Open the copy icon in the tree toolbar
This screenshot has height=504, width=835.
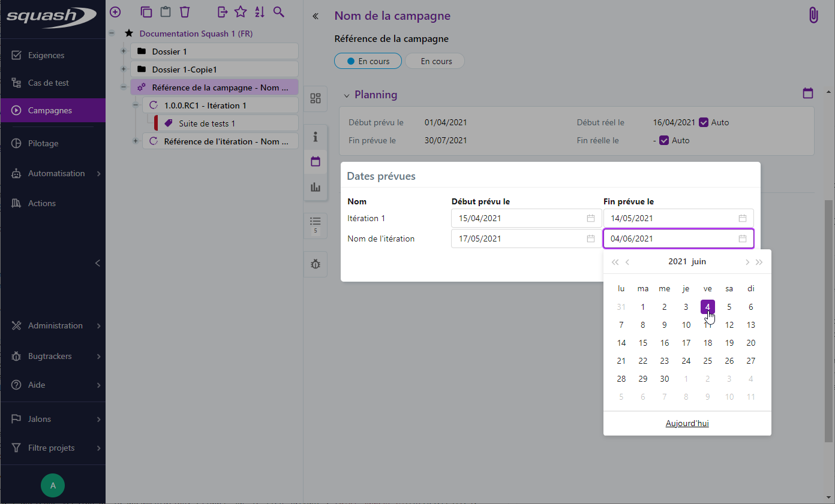146,11
